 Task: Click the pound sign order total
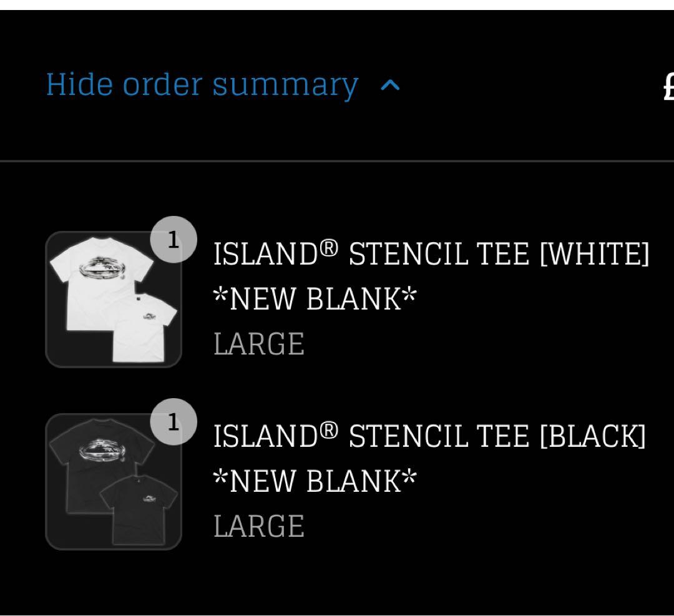668,86
